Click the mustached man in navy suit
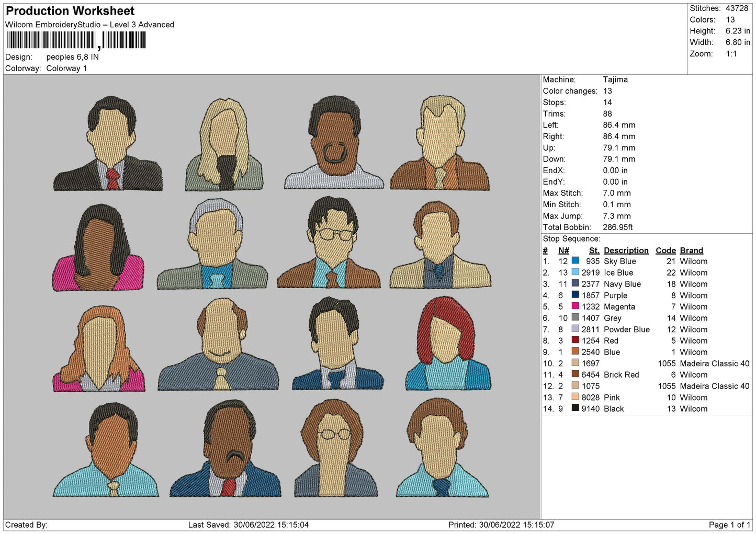Image resolution: width=756 pixels, height=534 pixels. pyautogui.click(x=225, y=448)
